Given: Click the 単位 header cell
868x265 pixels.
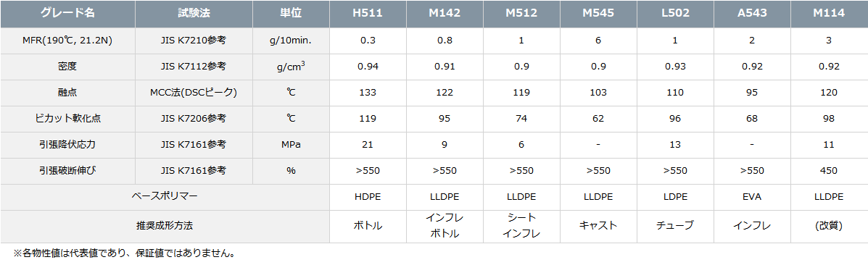Looking at the screenshot, I should pyautogui.click(x=292, y=14).
